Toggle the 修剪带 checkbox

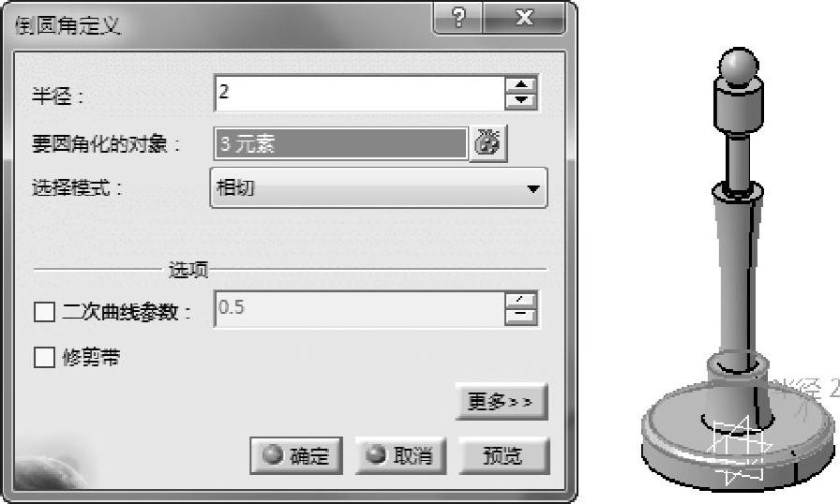tap(44, 357)
